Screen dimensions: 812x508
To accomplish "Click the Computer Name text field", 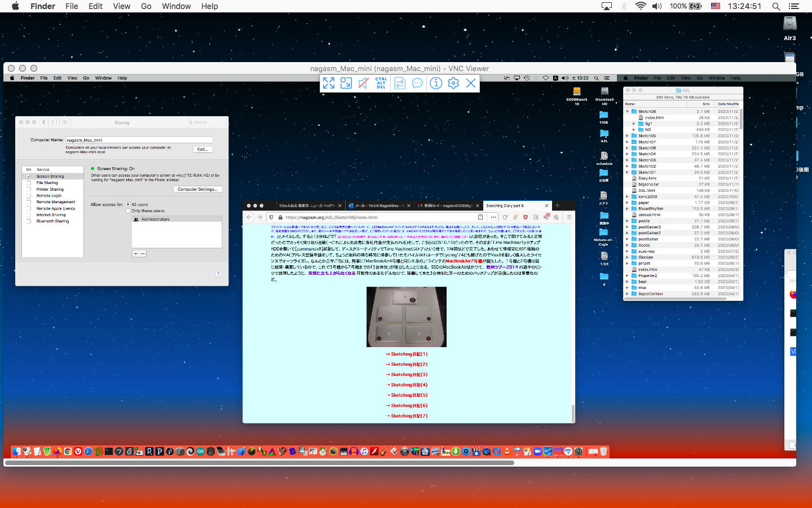I will point(139,140).
